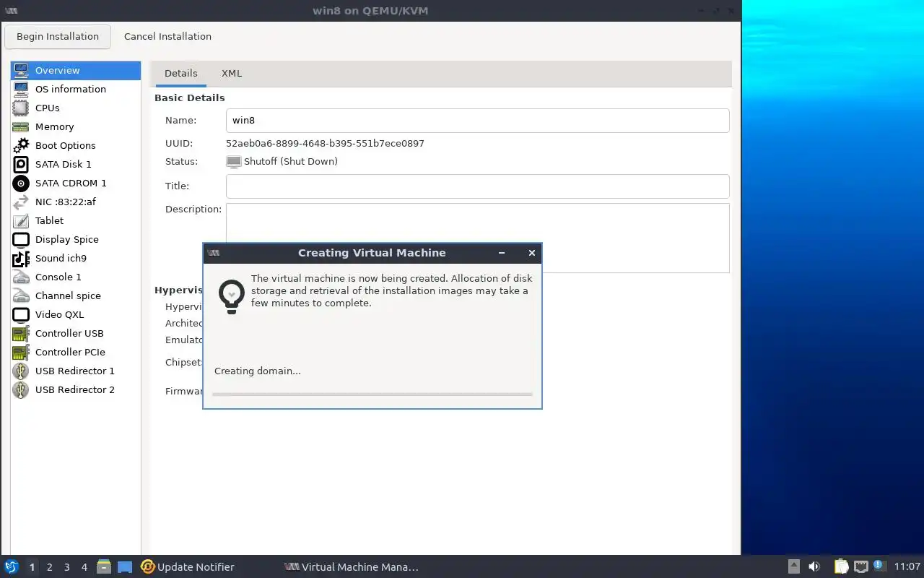Select the SATA CDROM 1 disc icon
This screenshot has width=924, height=578.
click(21, 183)
